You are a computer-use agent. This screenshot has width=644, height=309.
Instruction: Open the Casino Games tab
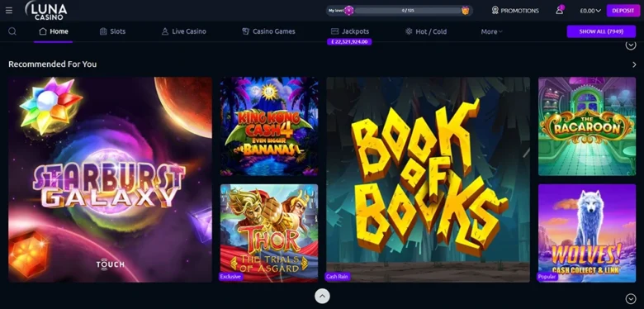tap(268, 31)
